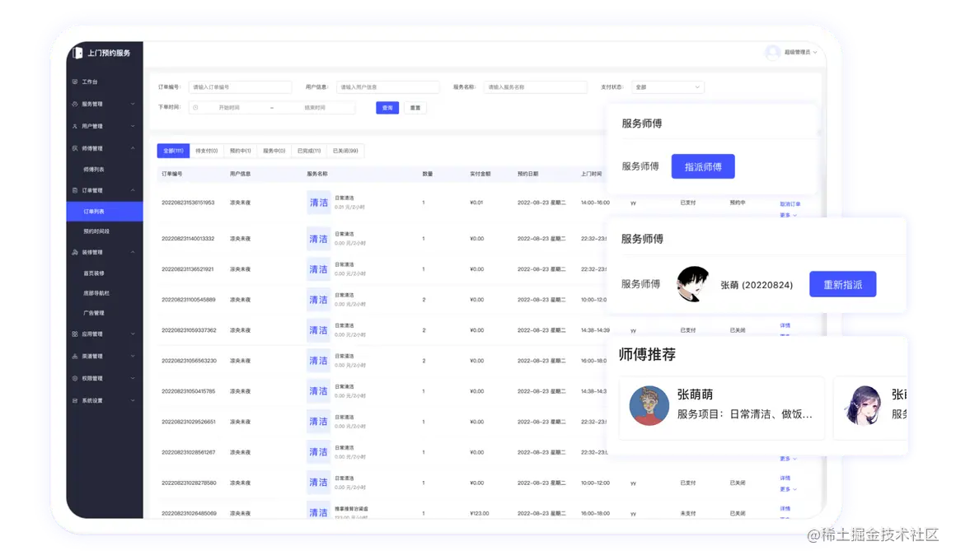Viewport: 956px width, 560px height.
Task: Click the 结束时间 date field
Action: 315,108
